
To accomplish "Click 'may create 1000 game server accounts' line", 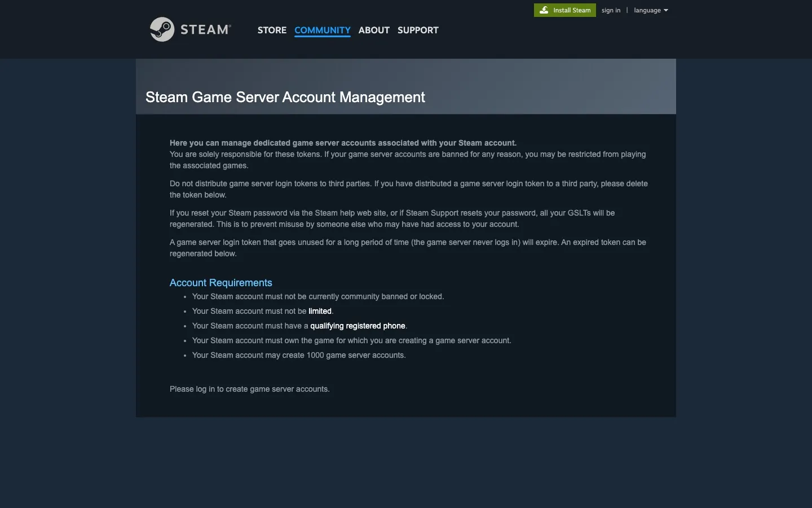I will 299,355.
